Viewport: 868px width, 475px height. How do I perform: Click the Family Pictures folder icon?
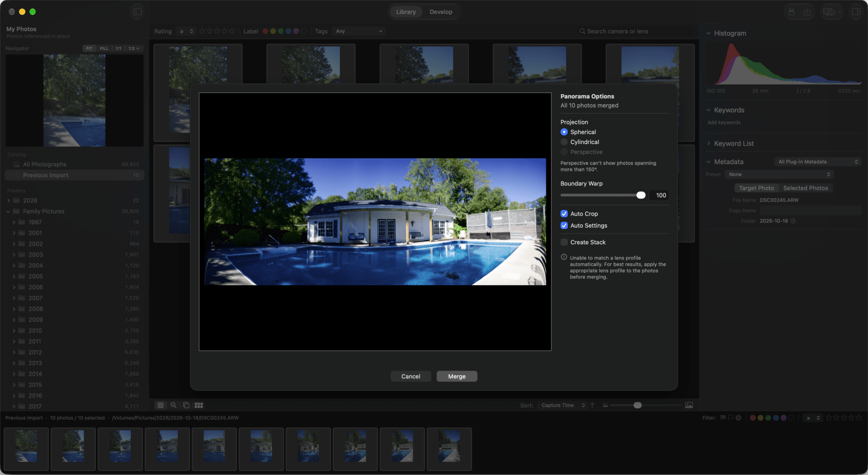pyautogui.click(x=17, y=211)
